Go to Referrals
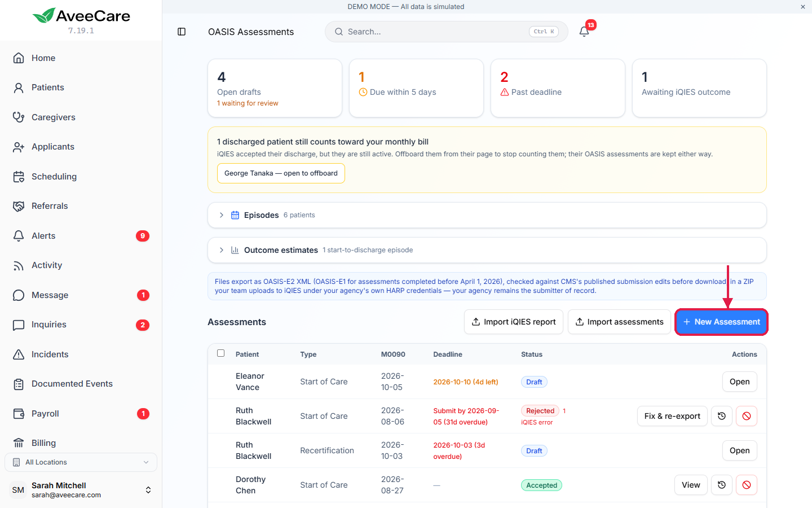The width and height of the screenshot is (812, 508). (x=81, y=206)
